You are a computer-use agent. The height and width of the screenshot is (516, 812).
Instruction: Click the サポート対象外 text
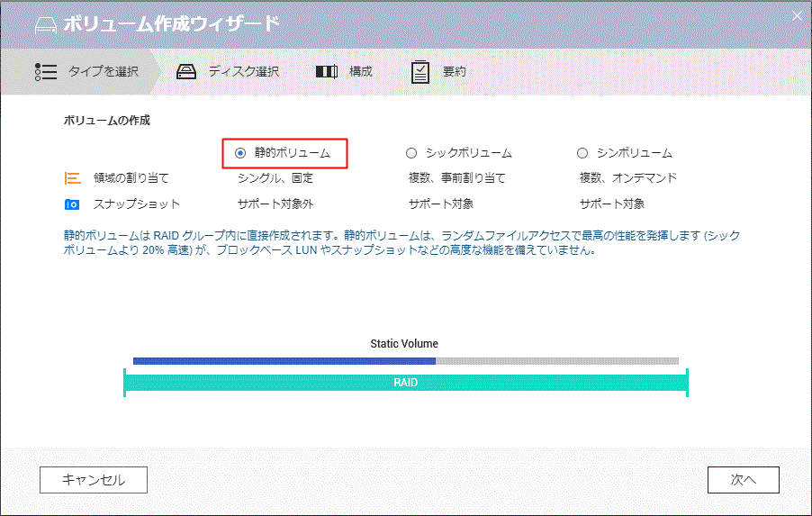coord(275,204)
